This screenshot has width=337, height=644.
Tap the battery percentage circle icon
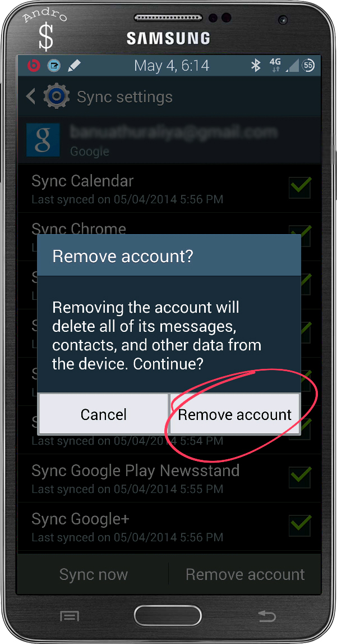pos(308,65)
